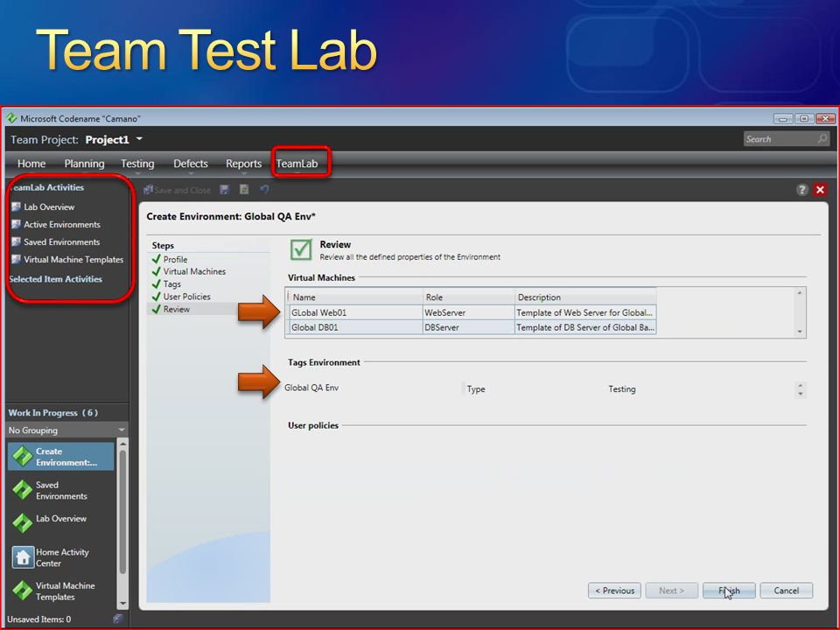Open the Defects tab
Viewport: 840px width, 630px height.
[x=190, y=164]
